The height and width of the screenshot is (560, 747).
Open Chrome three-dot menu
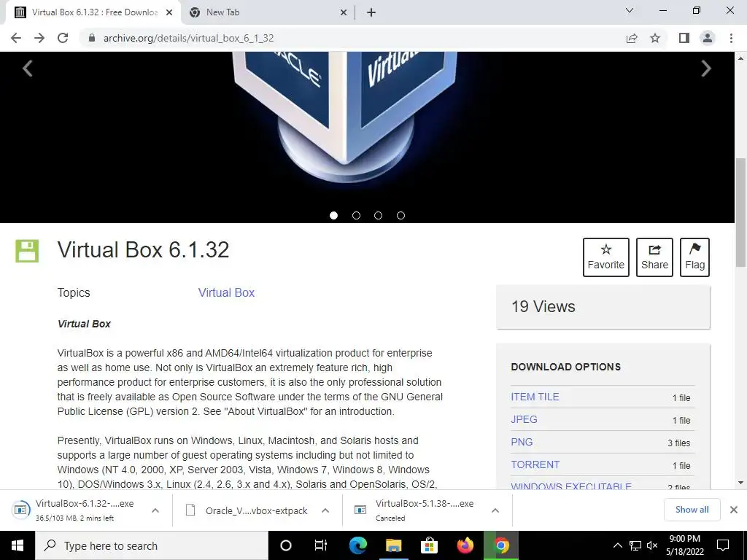tap(731, 38)
